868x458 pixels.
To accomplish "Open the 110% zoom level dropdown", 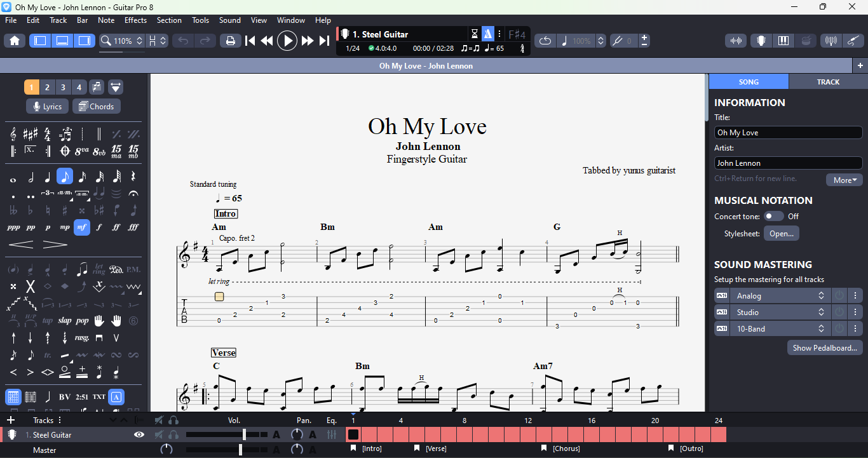I will (122, 41).
